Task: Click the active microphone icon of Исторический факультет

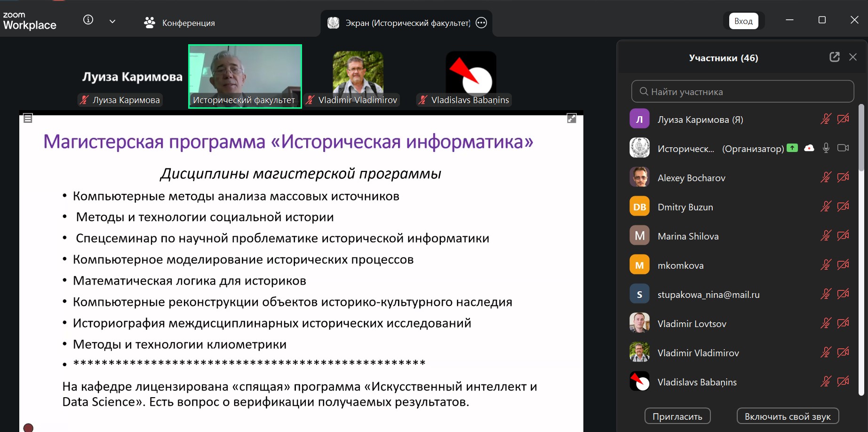Action: pyautogui.click(x=826, y=148)
